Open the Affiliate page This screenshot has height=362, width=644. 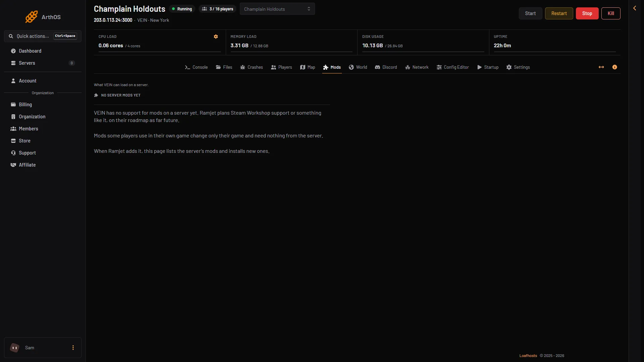click(x=43, y=165)
